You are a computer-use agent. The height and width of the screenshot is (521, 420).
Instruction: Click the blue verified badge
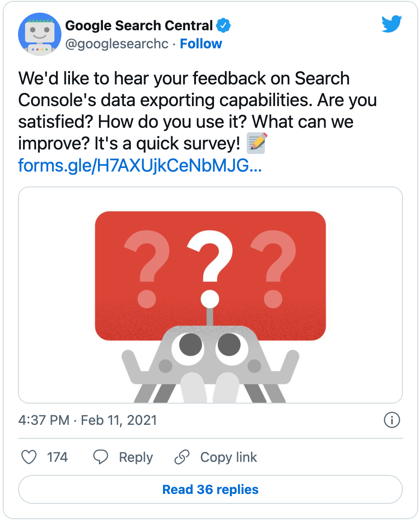[224, 26]
